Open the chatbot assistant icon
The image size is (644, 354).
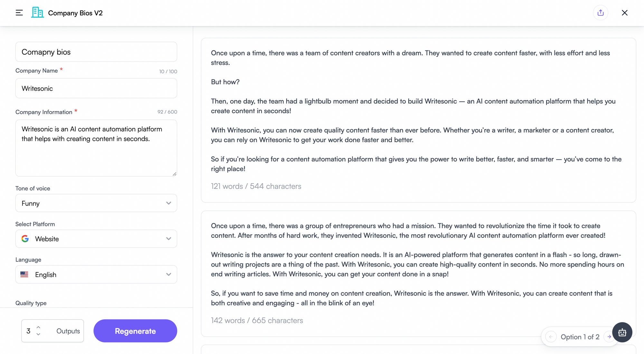click(622, 332)
